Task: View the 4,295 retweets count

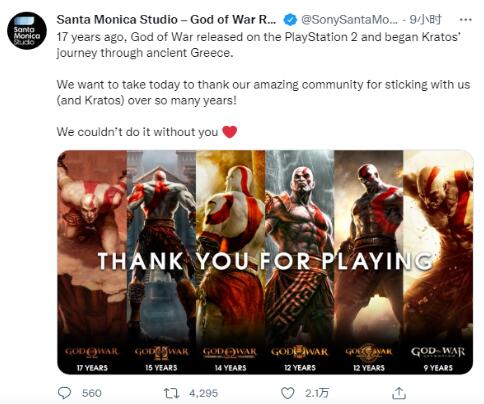Action: [x=204, y=393]
